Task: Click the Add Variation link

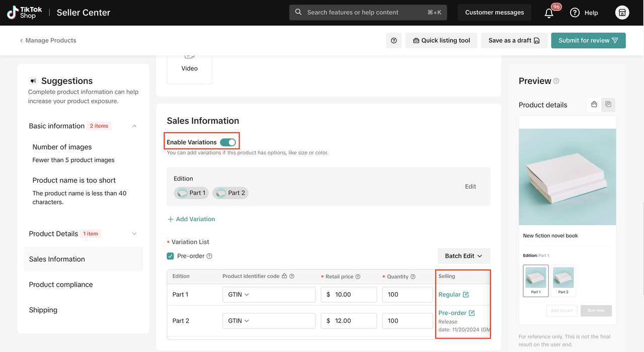Action: coord(191,219)
